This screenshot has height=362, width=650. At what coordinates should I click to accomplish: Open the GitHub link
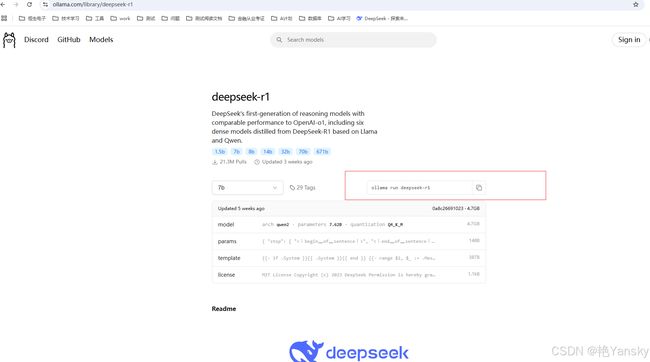69,40
